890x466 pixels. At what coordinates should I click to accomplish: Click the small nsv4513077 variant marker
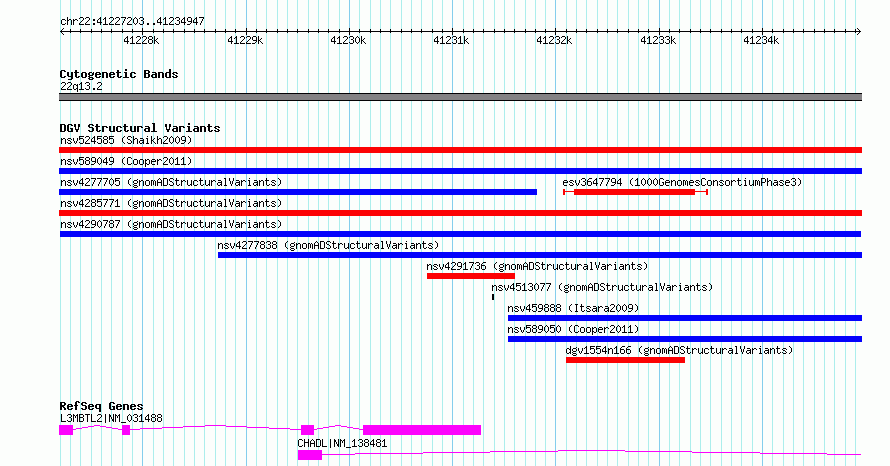point(493,297)
